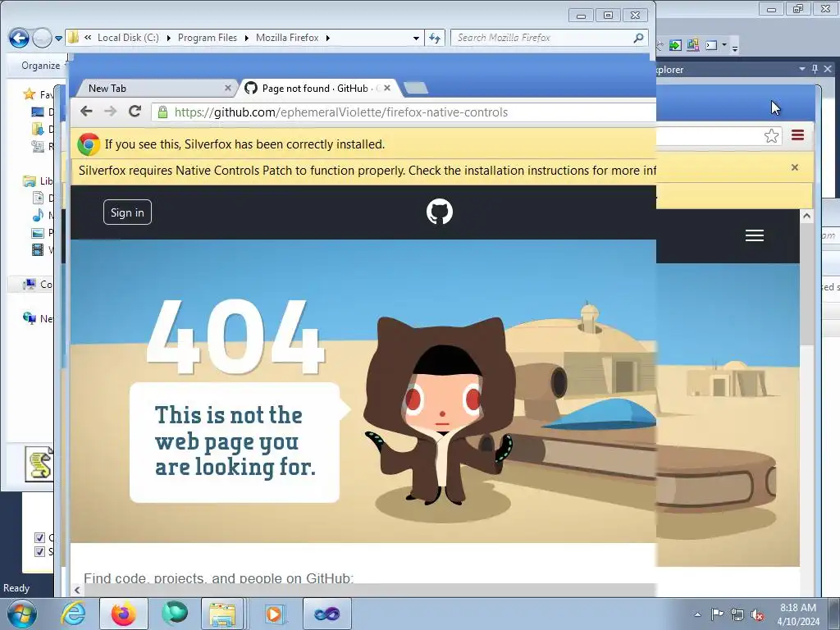Open the GitHub Octocat logo homepage link
Viewport: 840px width, 630px height.
(x=440, y=212)
